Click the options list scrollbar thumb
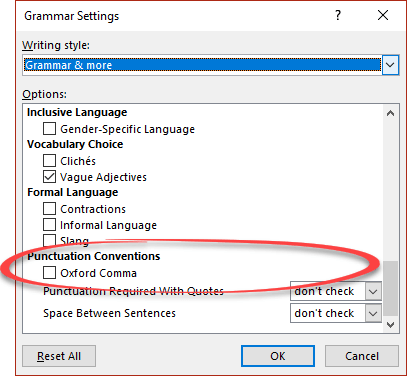Screen dimensions: 407x376 pos(390,288)
